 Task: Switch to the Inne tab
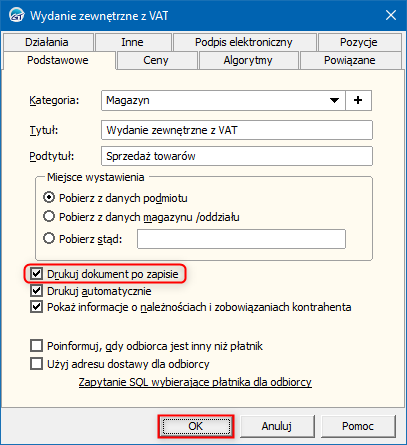tap(132, 42)
